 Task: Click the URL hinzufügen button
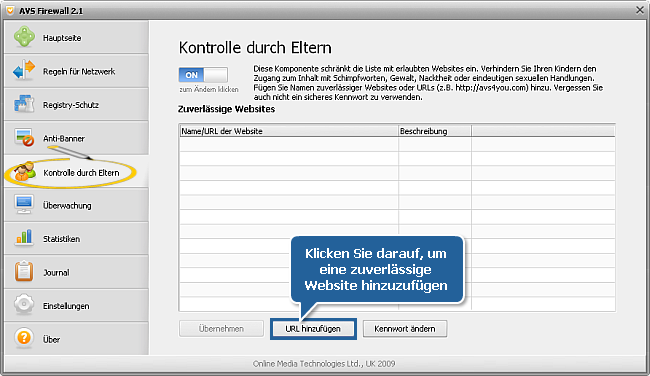[x=313, y=329]
